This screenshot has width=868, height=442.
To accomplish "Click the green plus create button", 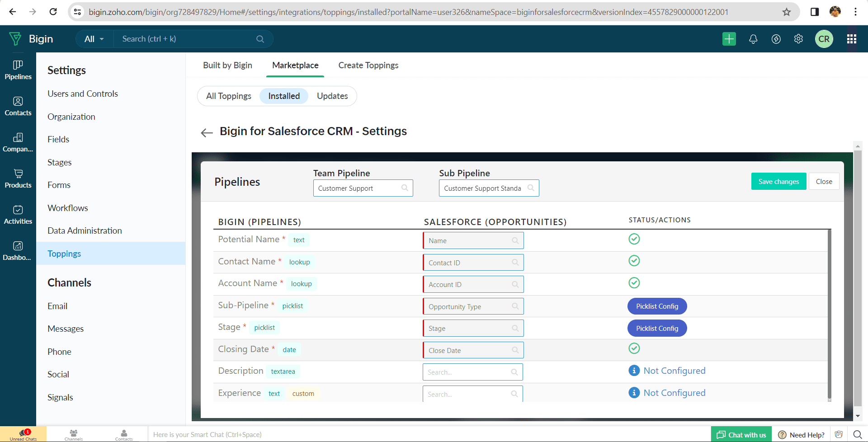I will [x=729, y=39].
